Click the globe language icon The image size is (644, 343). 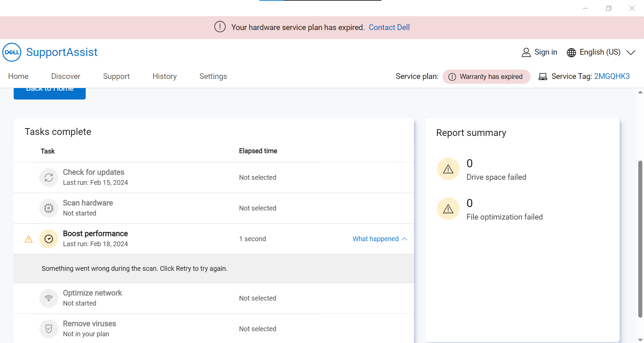pos(571,53)
